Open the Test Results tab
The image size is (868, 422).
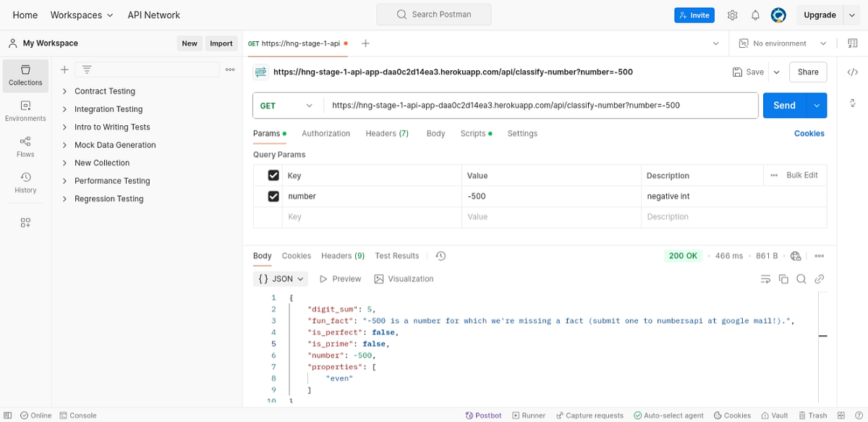pyautogui.click(x=396, y=256)
